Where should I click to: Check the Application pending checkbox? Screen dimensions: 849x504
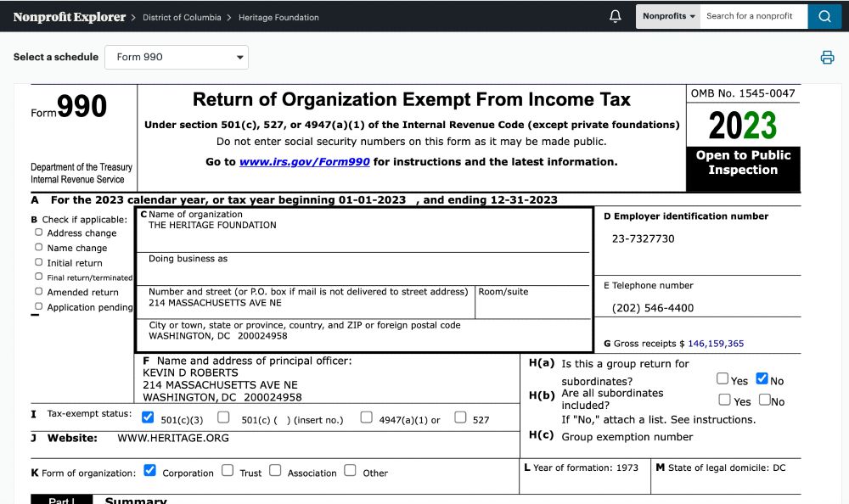(x=38, y=306)
